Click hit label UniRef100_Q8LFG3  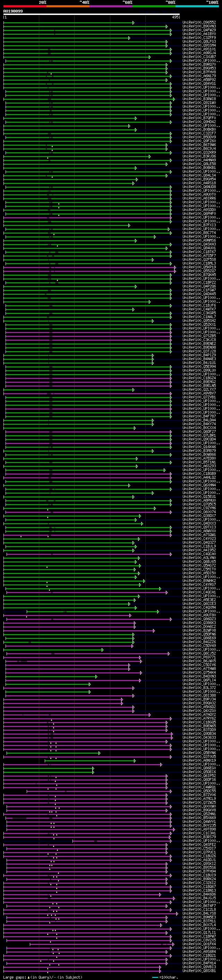(199, 42)
